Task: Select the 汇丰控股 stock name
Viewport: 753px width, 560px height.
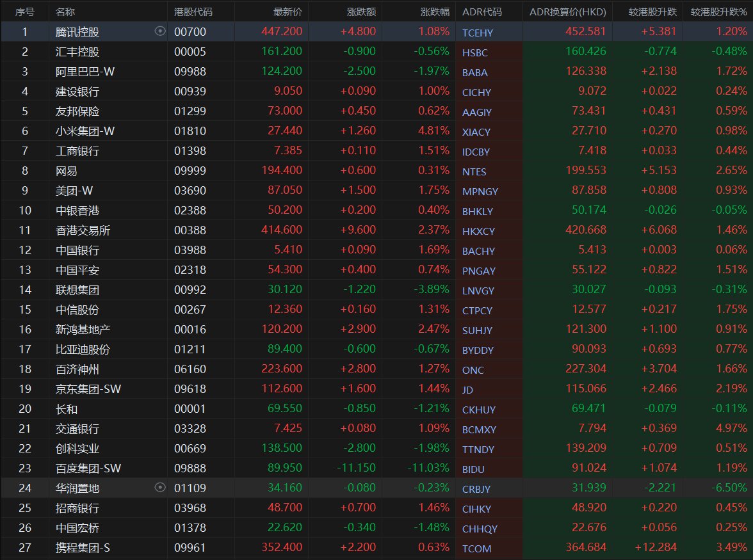Action: (x=77, y=52)
